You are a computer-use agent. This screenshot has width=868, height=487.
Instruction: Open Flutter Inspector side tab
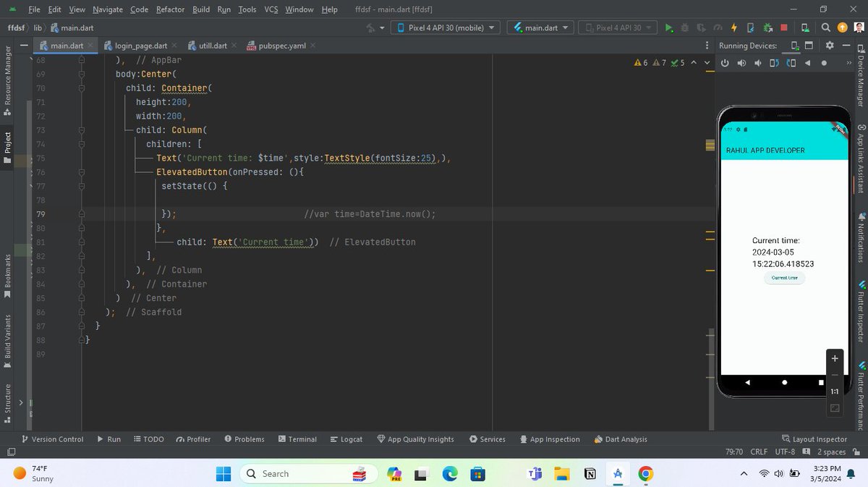tap(861, 313)
